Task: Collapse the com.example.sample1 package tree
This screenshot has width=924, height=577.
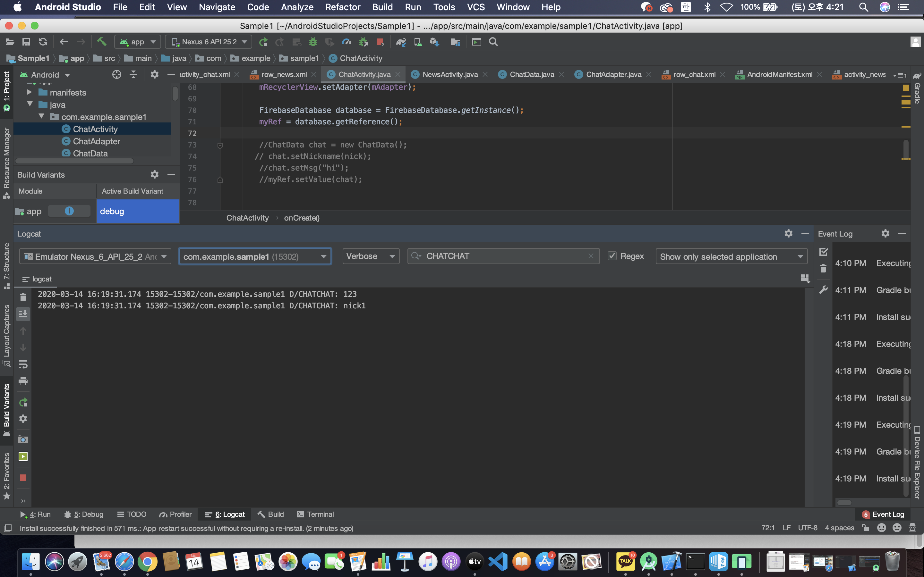Action: pyautogui.click(x=42, y=116)
